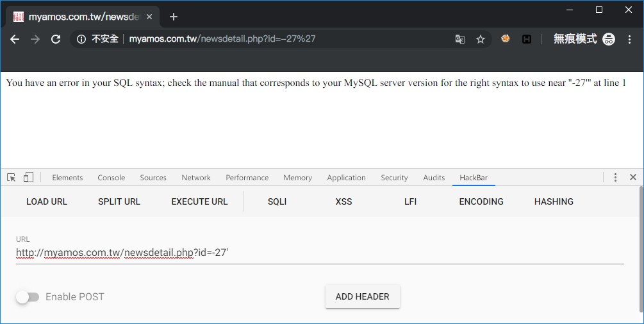
Task: Open the HASHING dropdown menu
Action: (554, 201)
